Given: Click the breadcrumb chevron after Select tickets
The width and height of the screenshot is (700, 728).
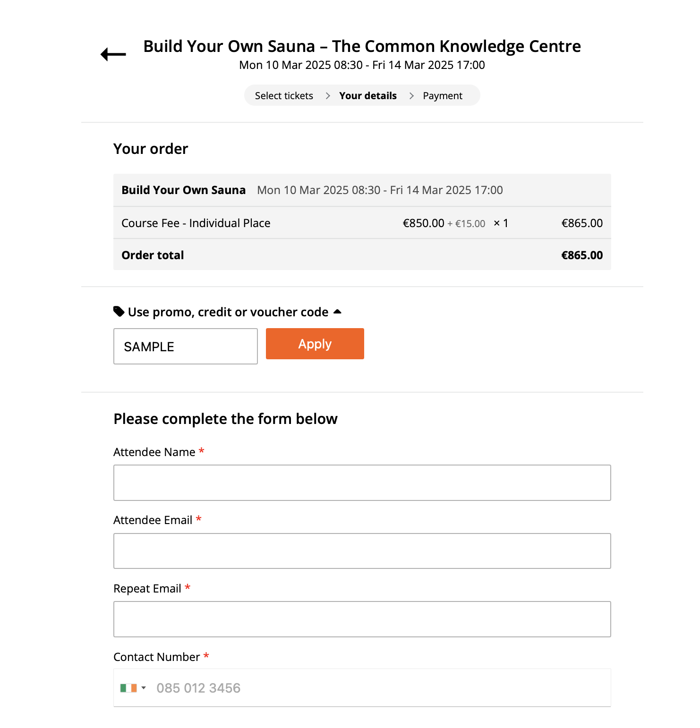Looking at the screenshot, I should click(x=327, y=96).
